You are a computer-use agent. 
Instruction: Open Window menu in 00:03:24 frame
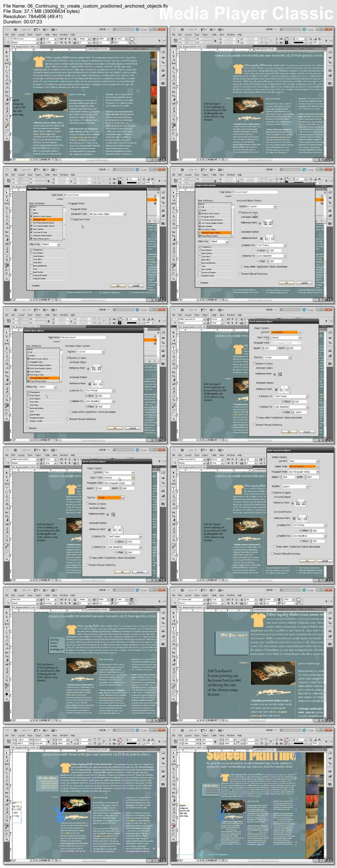[230, 315]
